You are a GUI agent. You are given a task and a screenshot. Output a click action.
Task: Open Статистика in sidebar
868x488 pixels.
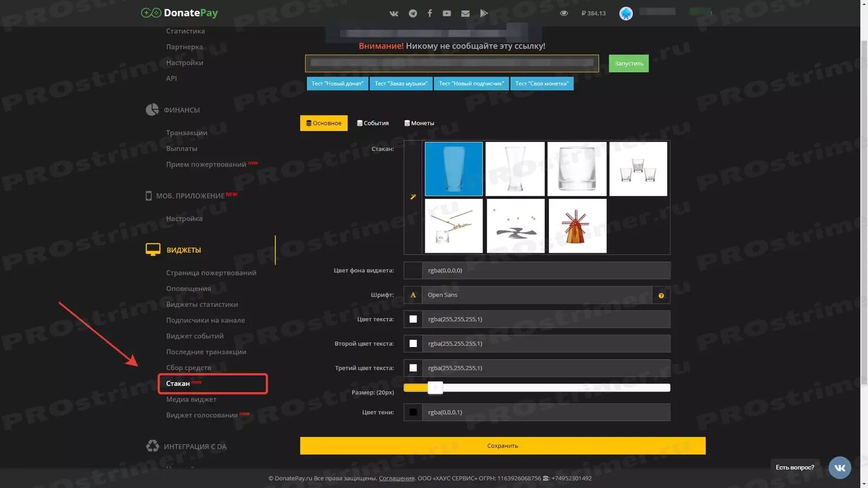click(x=186, y=31)
